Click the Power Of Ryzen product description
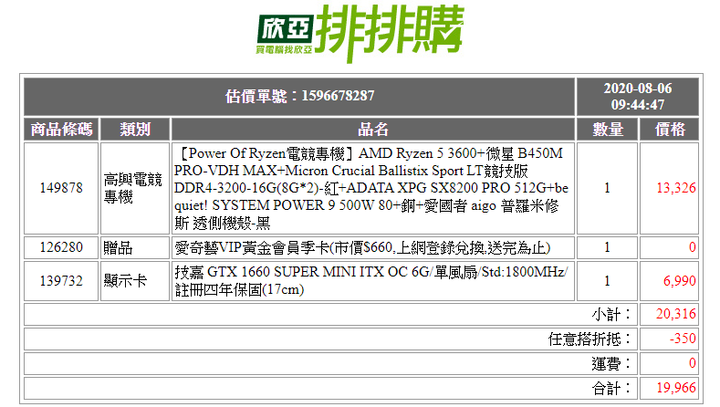Image resolution: width=720 pixels, height=407 pixels. pyautogui.click(x=373, y=188)
